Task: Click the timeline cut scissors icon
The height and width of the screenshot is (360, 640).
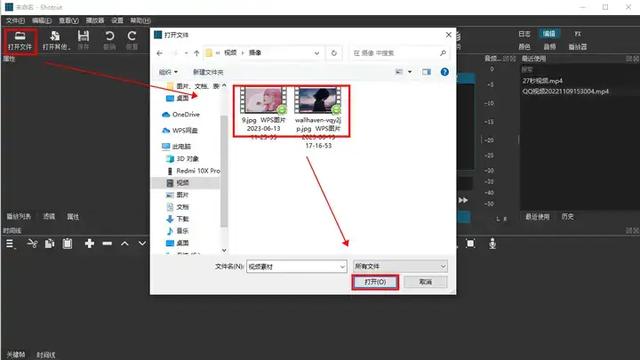Action: coord(32,244)
